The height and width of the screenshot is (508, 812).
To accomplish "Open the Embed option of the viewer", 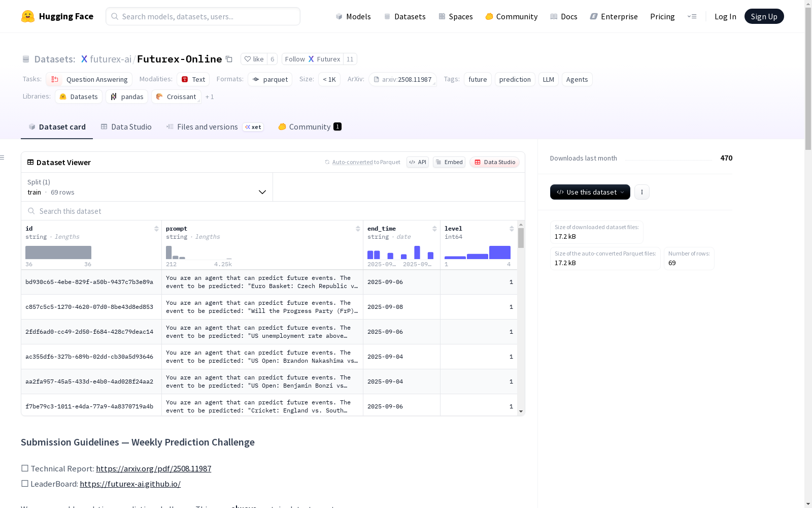I will pyautogui.click(x=449, y=162).
